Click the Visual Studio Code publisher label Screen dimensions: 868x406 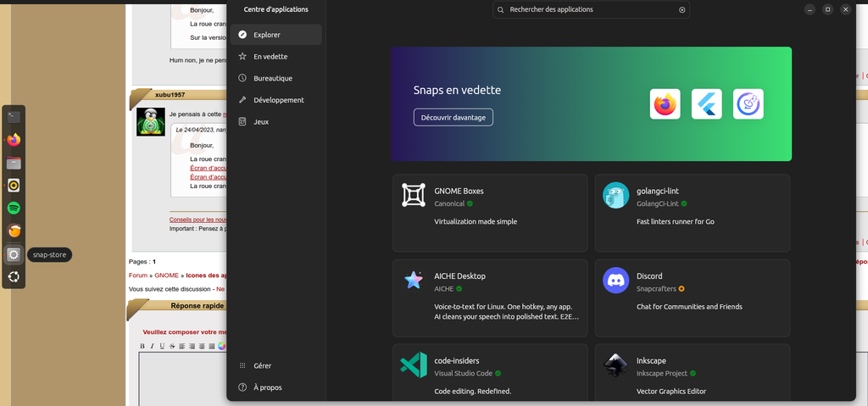click(464, 374)
